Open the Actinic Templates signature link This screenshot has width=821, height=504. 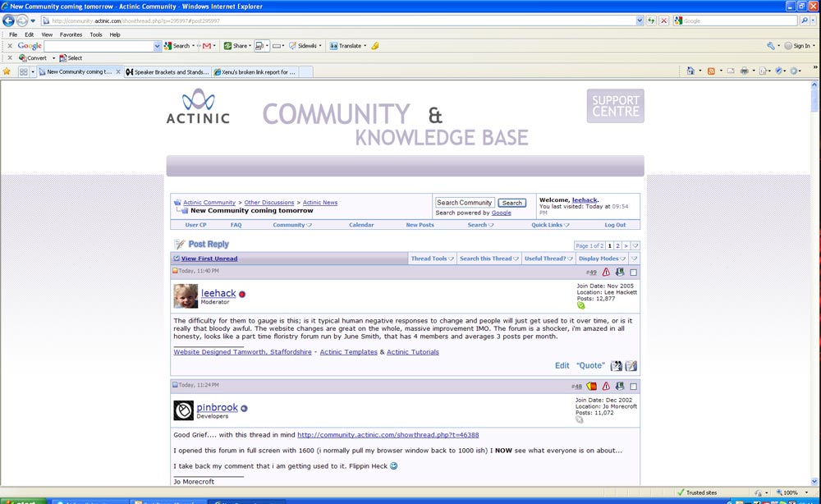coord(348,352)
